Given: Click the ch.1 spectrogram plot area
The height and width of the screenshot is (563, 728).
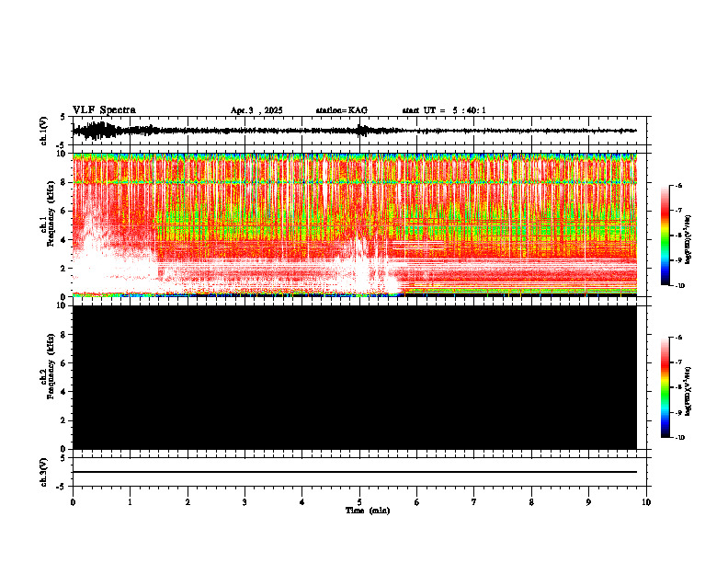Looking at the screenshot, I should 354,224.
